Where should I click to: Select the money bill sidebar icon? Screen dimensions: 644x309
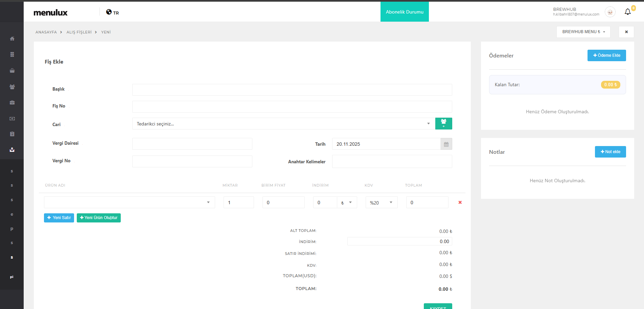tap(12, 119)
